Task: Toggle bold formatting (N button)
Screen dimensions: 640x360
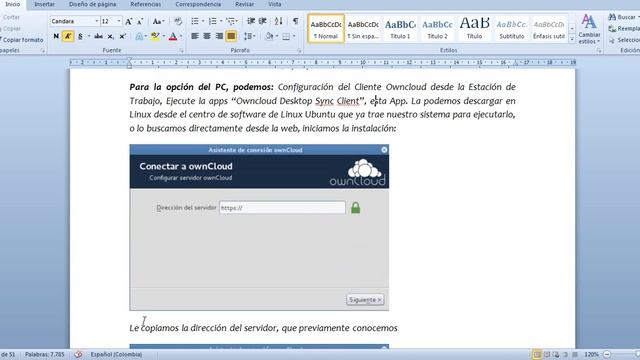Action: pyautogui.click(x=56, y=36)
